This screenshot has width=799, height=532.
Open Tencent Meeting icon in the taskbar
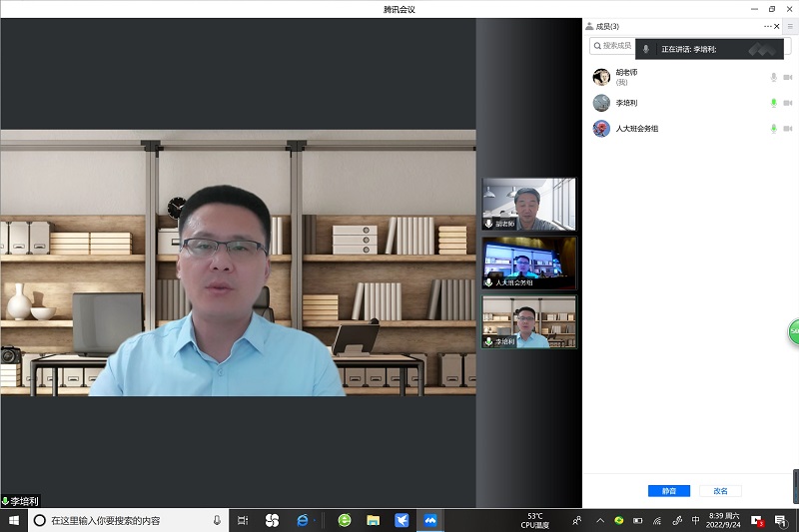tap(430, 520)
